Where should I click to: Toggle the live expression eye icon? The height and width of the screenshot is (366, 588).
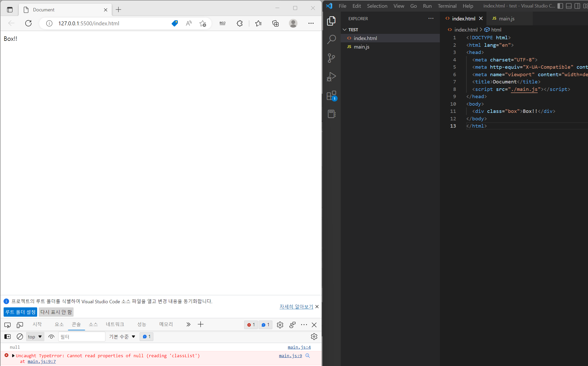[x=51, y=337]
